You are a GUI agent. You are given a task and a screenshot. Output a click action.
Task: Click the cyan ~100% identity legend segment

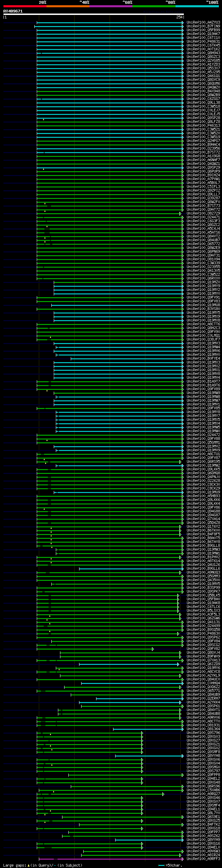pos(197,6)
